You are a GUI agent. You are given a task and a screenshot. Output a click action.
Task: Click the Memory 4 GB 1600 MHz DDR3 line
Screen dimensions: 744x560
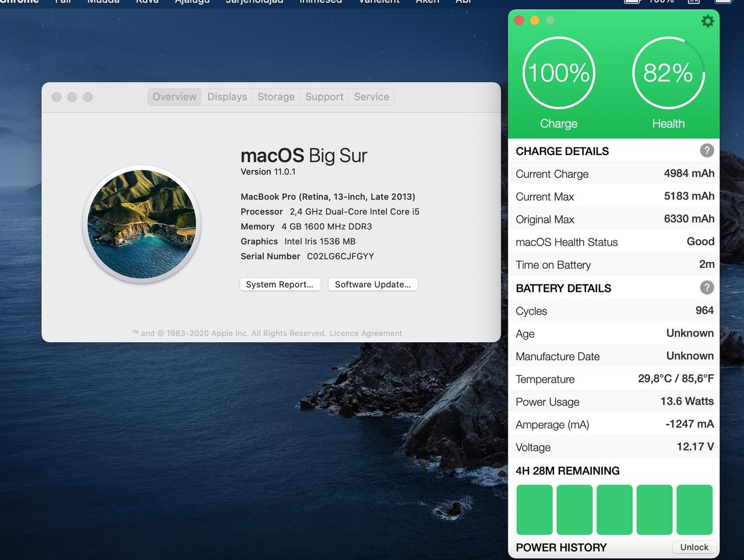306,227
